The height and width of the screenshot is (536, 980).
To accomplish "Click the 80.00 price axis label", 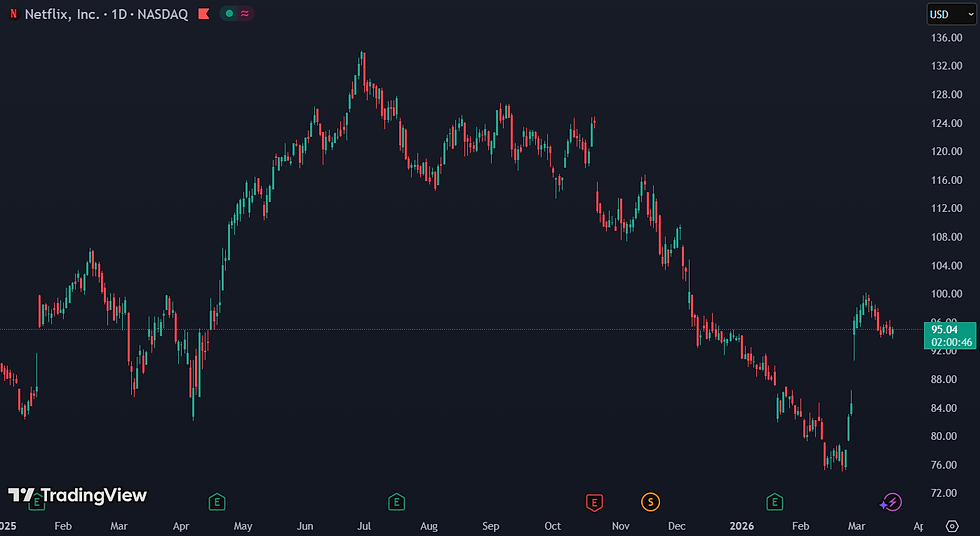I will click(x=944, y=436).
